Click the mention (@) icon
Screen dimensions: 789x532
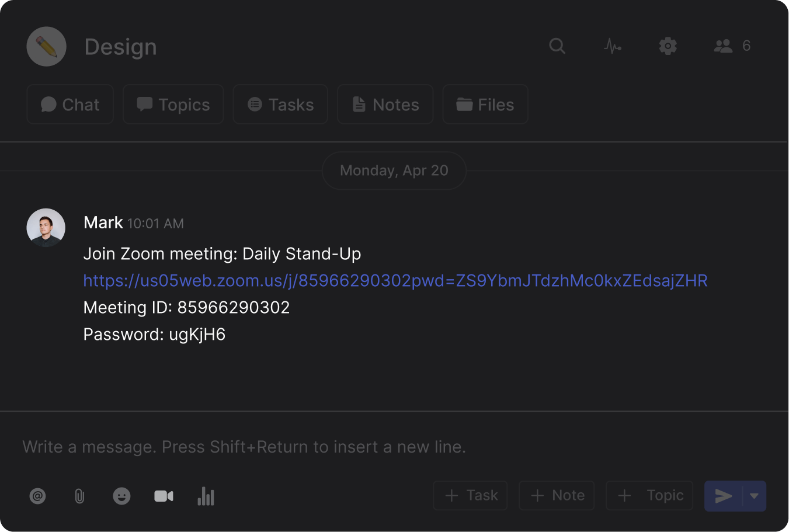coord(37,496)
